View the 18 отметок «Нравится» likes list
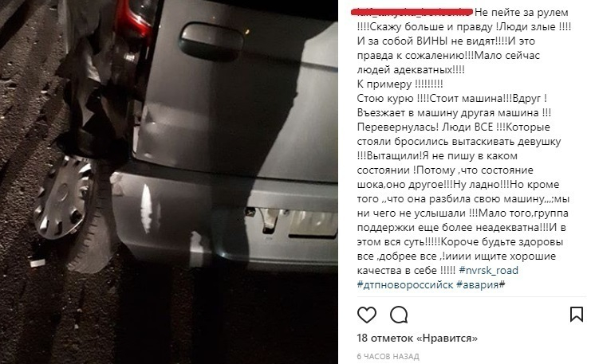The width and height of the screenshot is (591, 364). tap(417, 338)
